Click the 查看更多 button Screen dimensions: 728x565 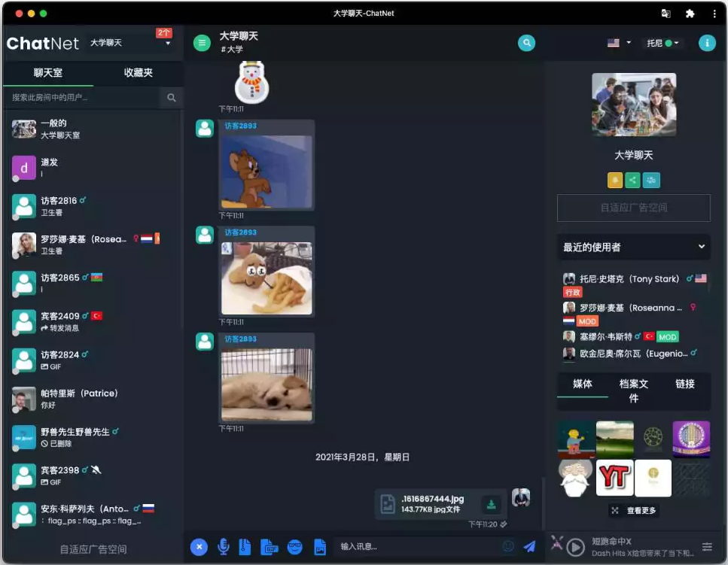point(634,510)
